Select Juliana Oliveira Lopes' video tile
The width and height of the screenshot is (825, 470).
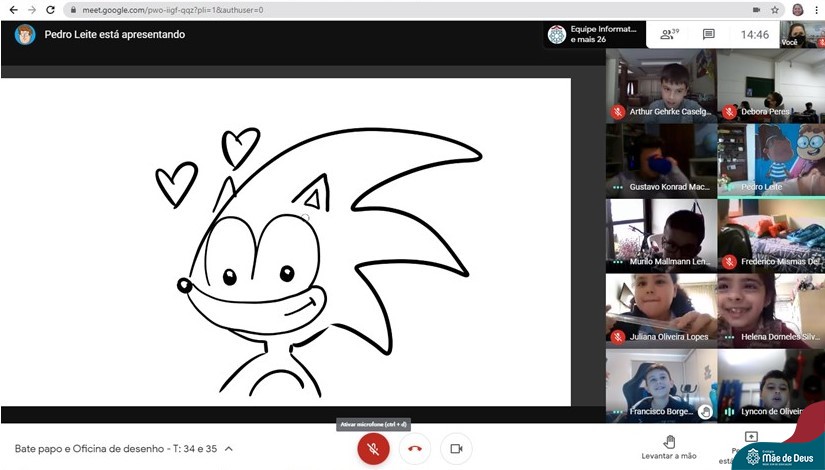point(660,310)
